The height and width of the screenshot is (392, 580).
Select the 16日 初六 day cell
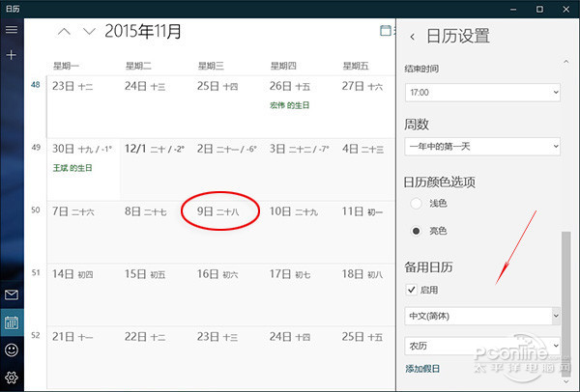[228, 294]
